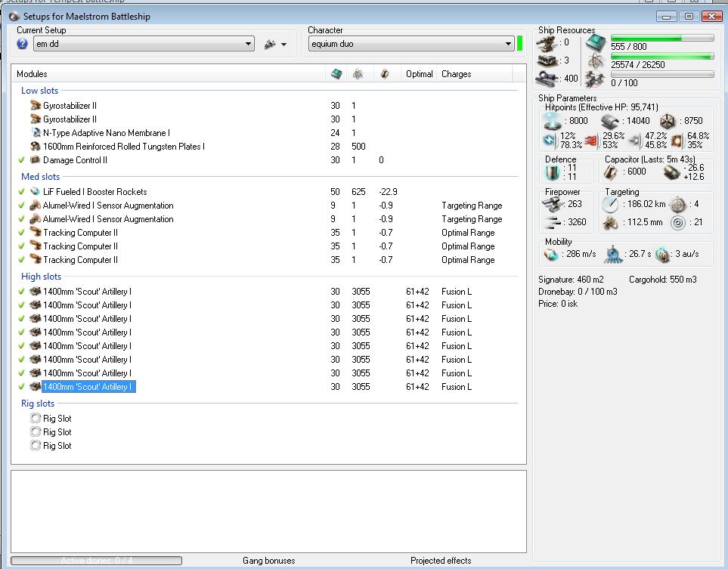Click the max velocity icon showing 286 m/s
The image size is (728, 569).
click(551, 255)
